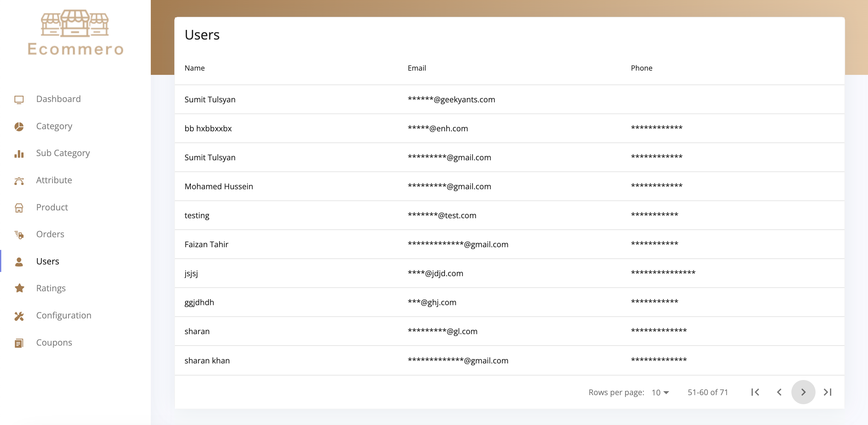
Task: Jump to the first page of users
Action: click(755, 392)
